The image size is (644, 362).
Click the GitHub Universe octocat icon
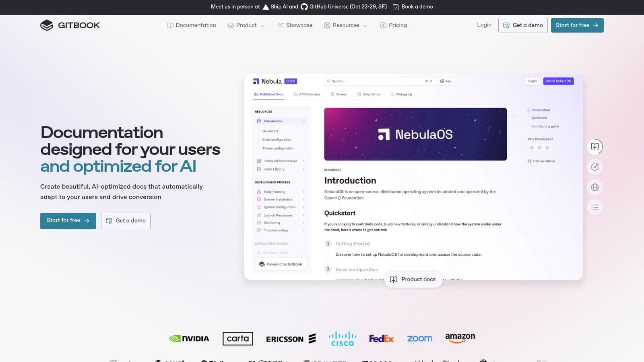coord(304,7)
